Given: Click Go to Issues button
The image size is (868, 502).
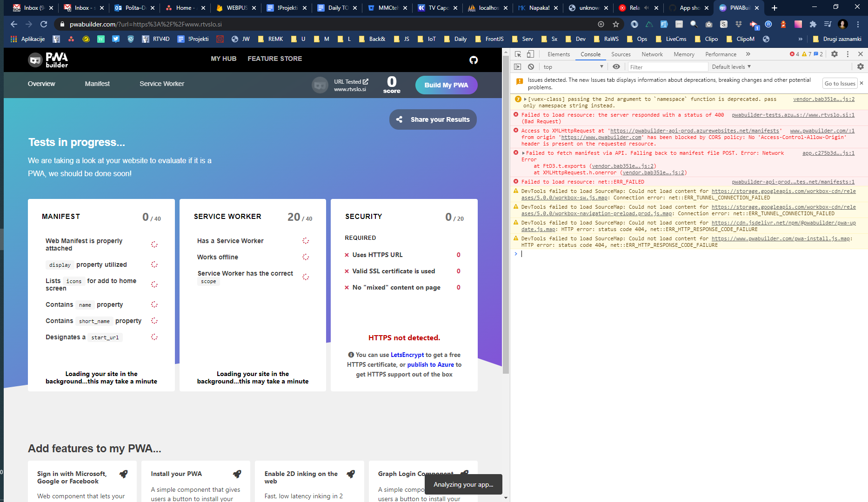Looking at the screenshot, I should coord(840,84).
